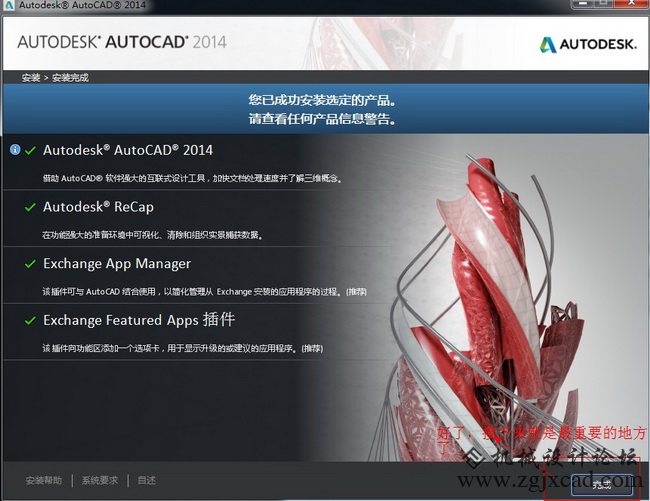Click the 请查看任何产品信息警告 message
Image resolution: width=650 pixels, height=501 pixels.
pos(322,119)
